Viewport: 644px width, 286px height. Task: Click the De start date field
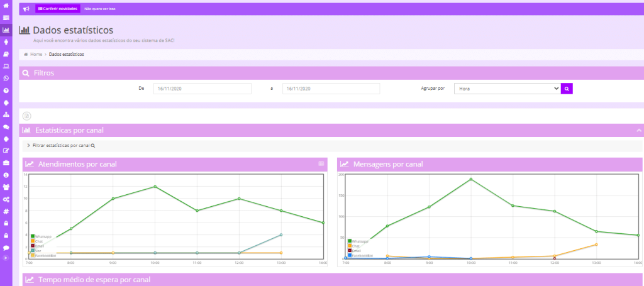coord(203,89)
